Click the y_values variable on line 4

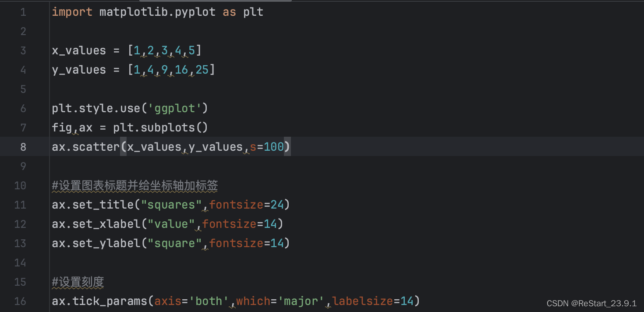(79, 70)
